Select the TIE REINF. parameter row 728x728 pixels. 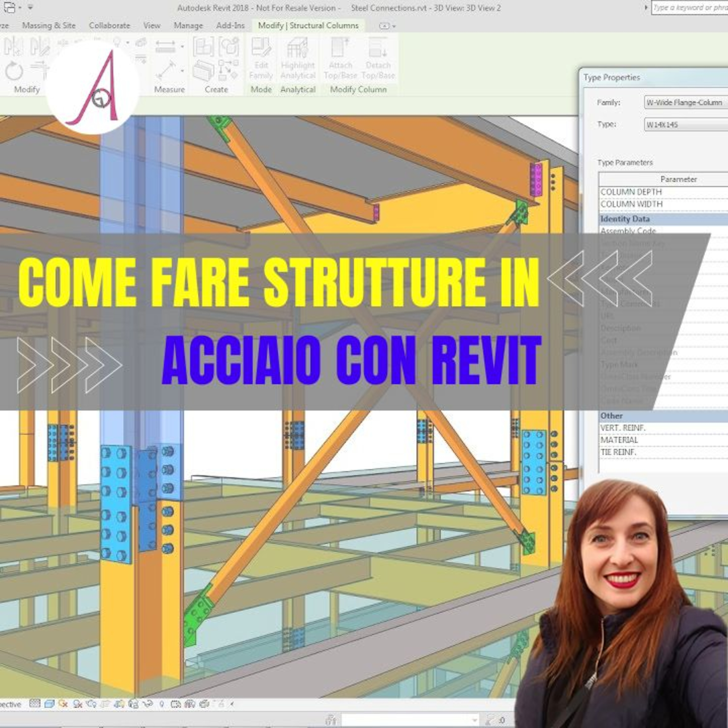click(664, 452)
